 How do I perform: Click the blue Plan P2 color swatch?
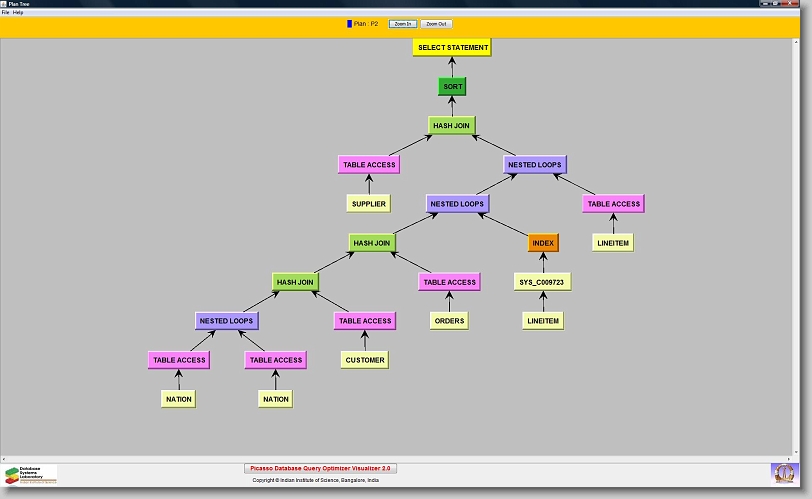349,23
